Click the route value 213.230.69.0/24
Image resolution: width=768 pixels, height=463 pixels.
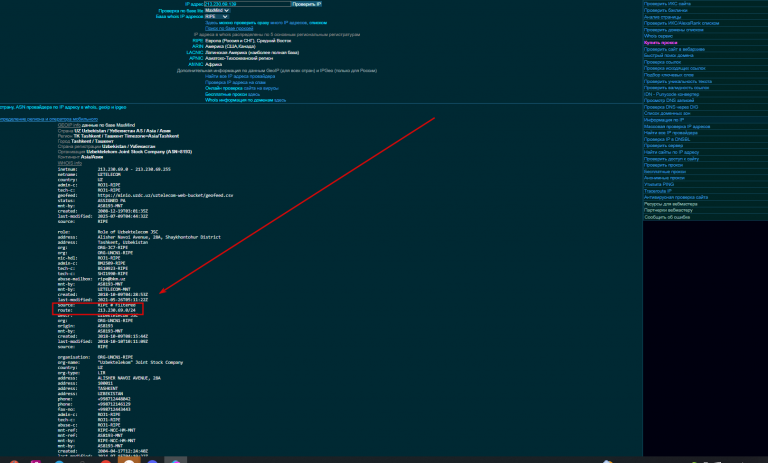117,310
